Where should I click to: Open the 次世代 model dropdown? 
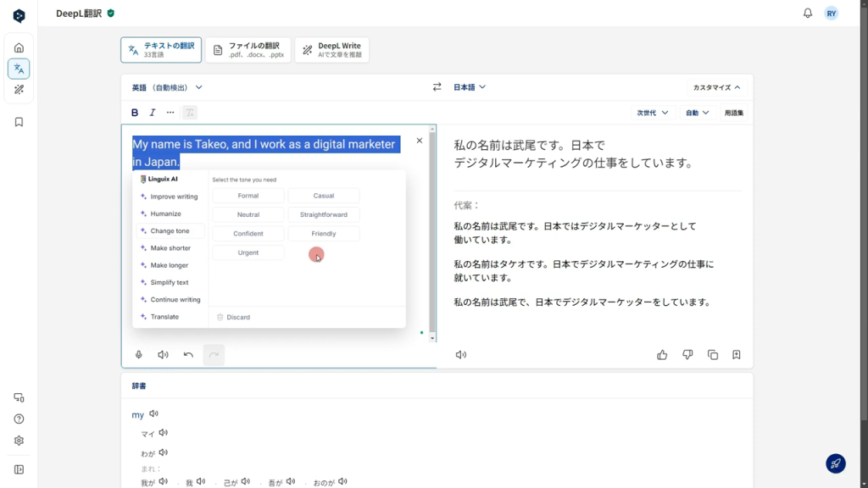tap(652, 113)
